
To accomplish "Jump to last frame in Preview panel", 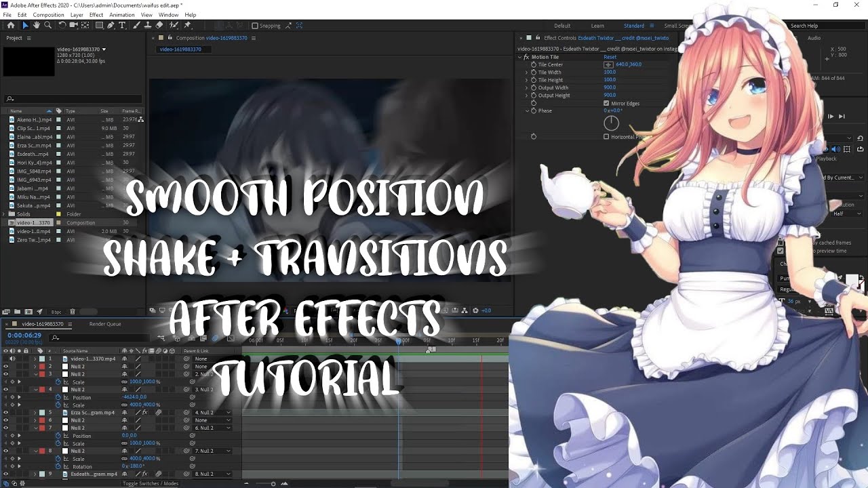I will click(842, 117).
